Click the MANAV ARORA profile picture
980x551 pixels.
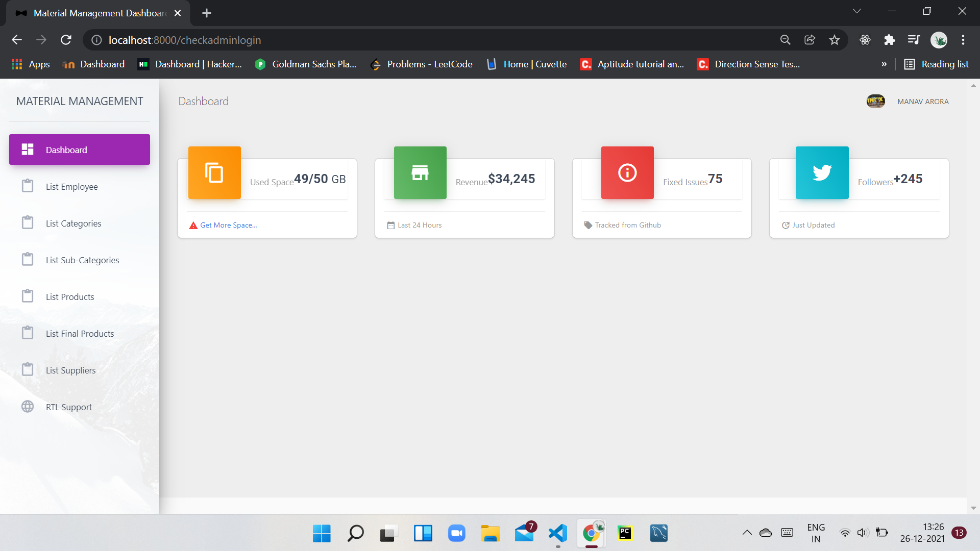point(875,101)
